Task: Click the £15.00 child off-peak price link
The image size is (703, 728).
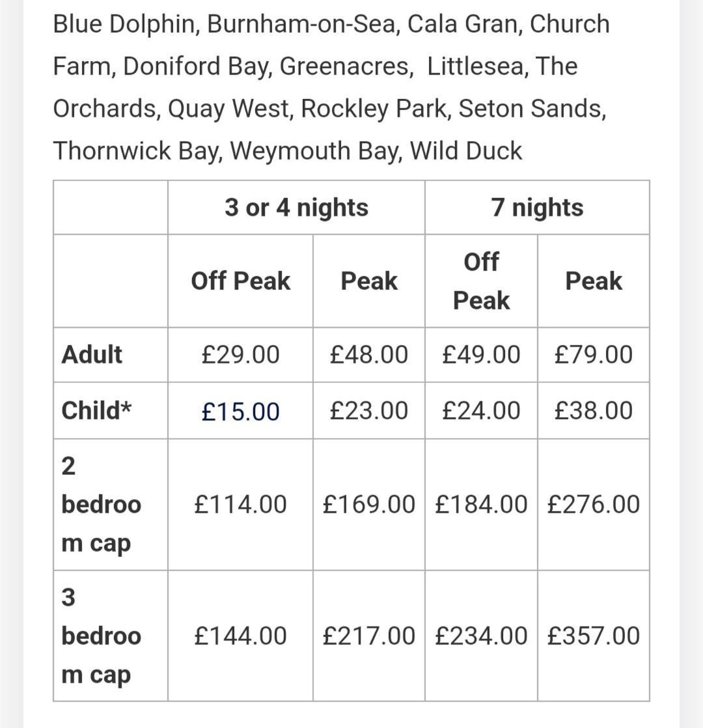Action: [240, 412]
